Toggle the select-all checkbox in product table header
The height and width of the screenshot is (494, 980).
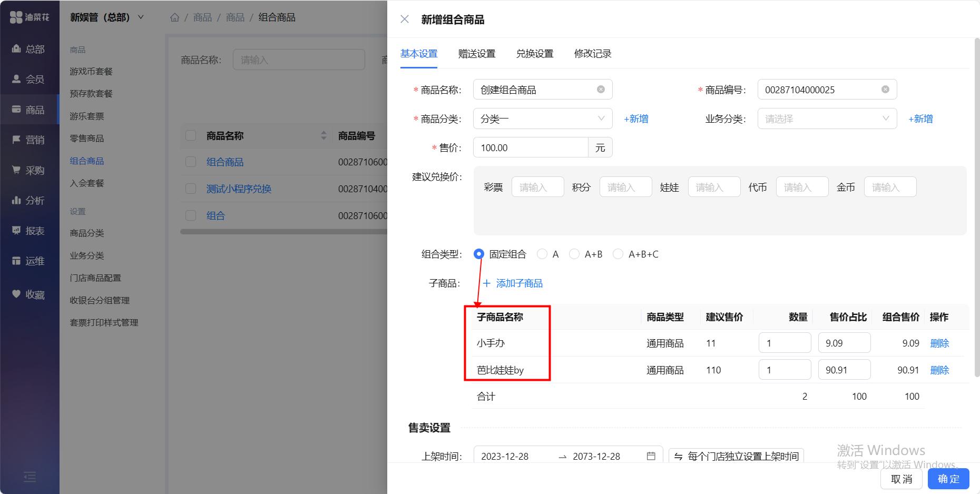[x=191, y=136]
